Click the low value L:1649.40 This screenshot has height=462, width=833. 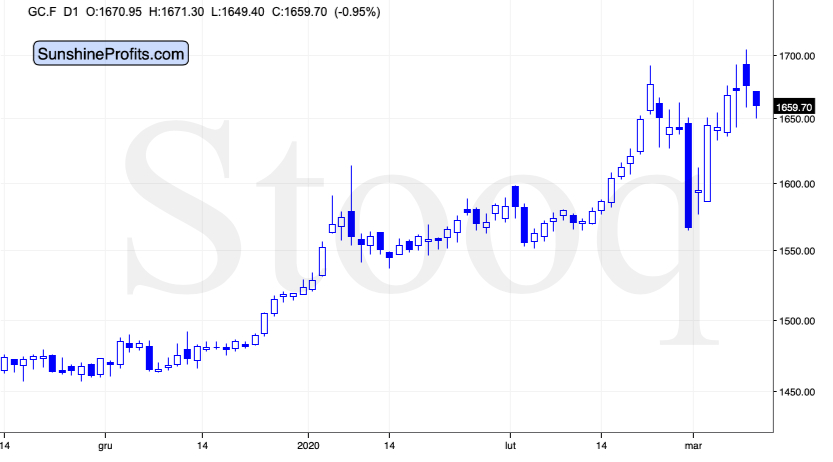237,12
